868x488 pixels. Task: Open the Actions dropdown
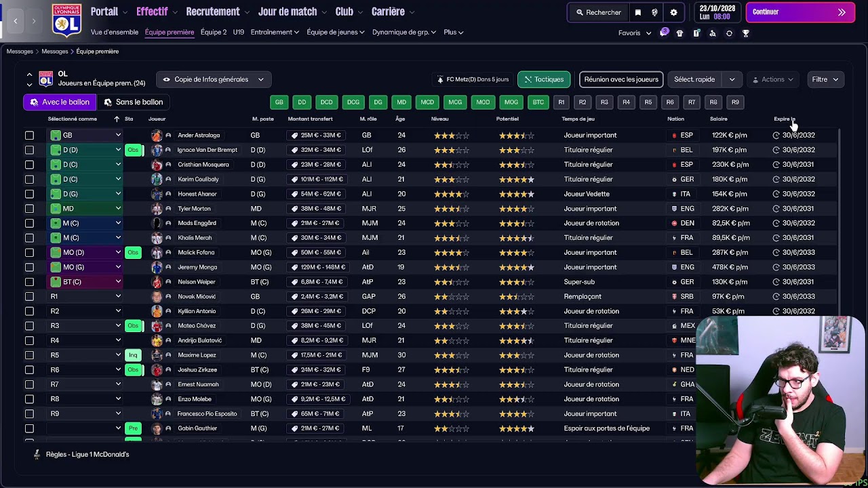(772, 79)
